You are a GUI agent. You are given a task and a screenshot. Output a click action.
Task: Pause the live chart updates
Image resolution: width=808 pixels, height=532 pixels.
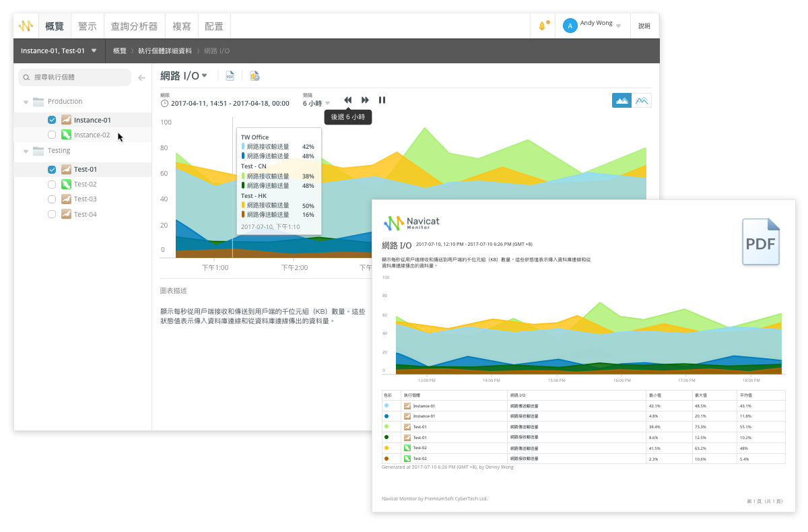pyautogui.click(x=382, y=100)
